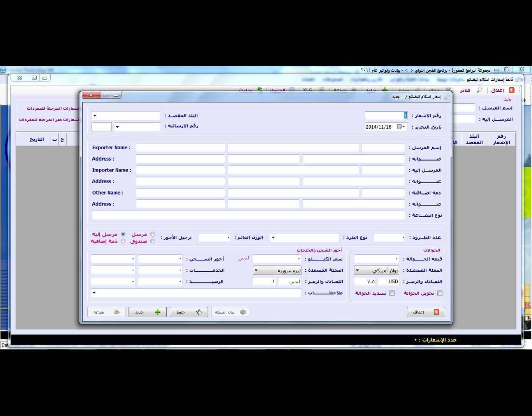This screenshot has width=532, height=416.
Task: Click the filters (فلاتر) magnifier in toolbar
Action: [479, 90]
